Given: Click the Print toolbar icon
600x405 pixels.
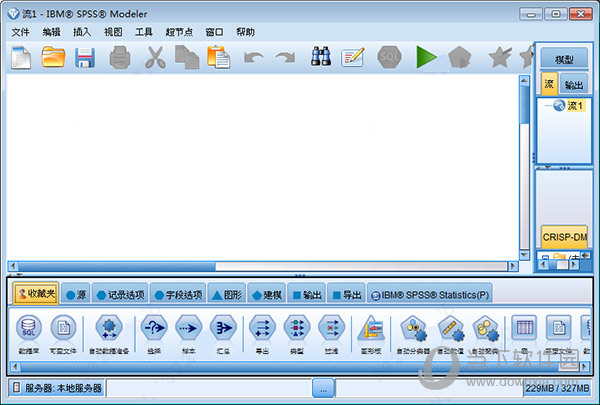Looking at the screenshot, I should tap(120, 58).
